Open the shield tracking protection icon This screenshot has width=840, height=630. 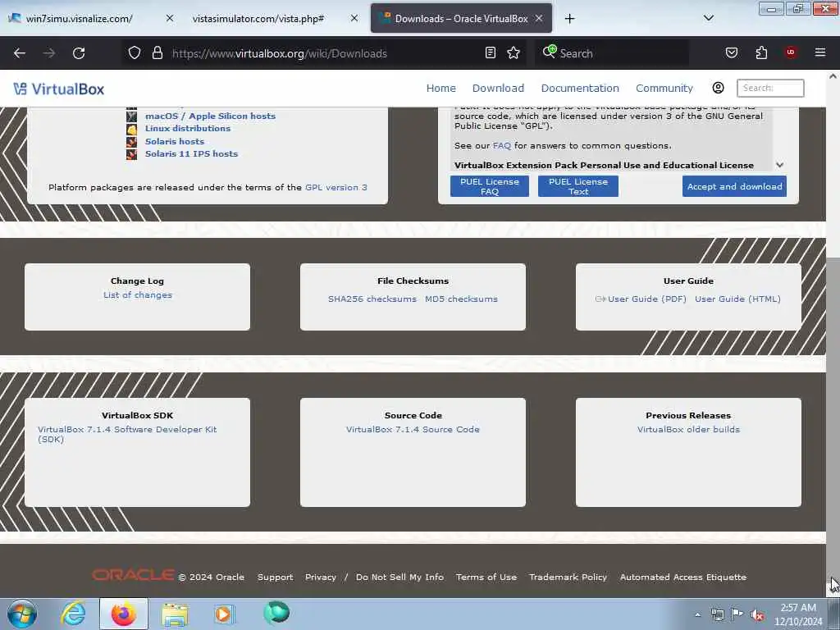coord(135,52)
